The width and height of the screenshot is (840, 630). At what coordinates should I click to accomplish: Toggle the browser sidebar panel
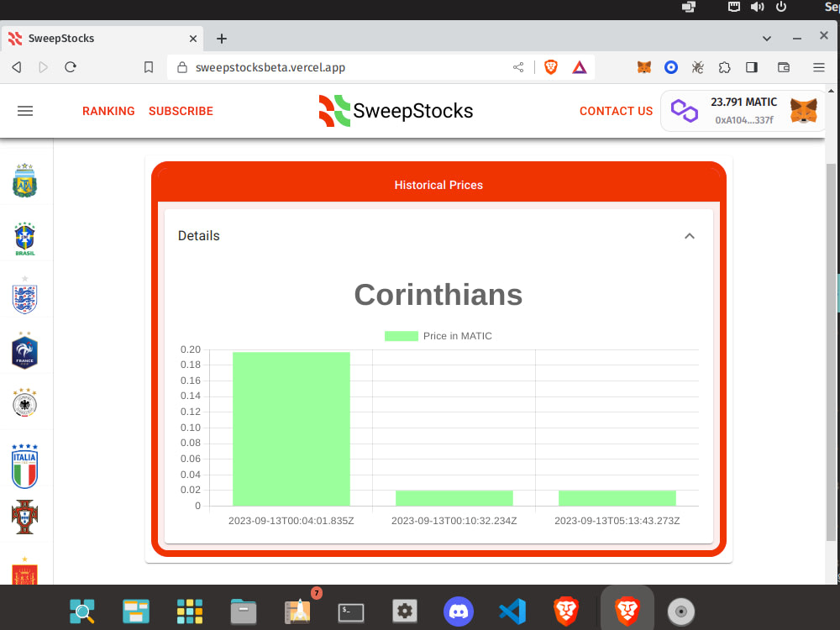click(752, 67)
